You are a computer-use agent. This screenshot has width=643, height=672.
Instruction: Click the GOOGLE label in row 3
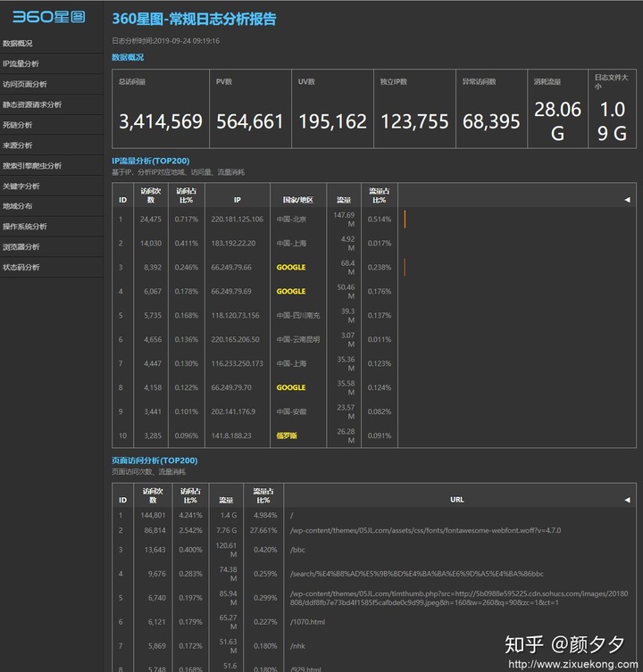coord(291,267)
